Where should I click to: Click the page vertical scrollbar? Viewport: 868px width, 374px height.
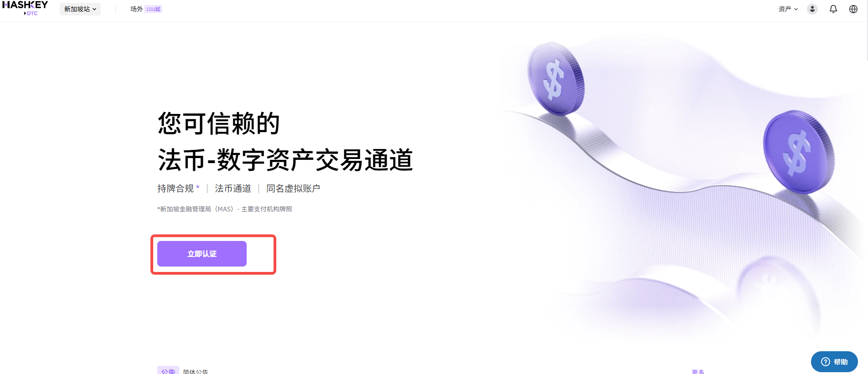[866, 31]
